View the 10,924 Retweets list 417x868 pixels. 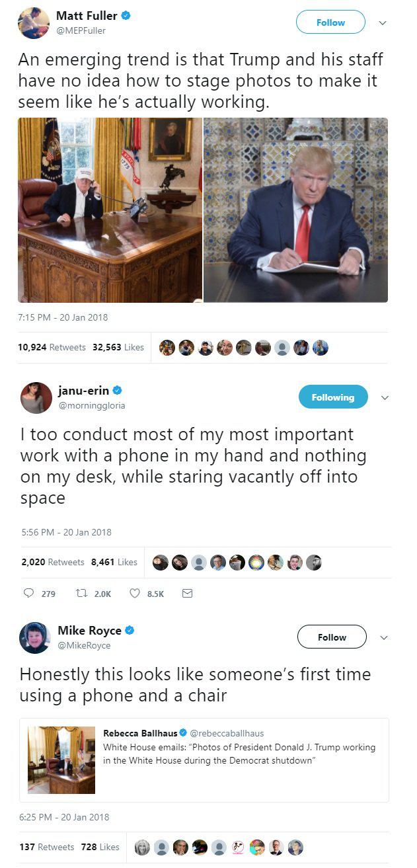click(52, 347)
